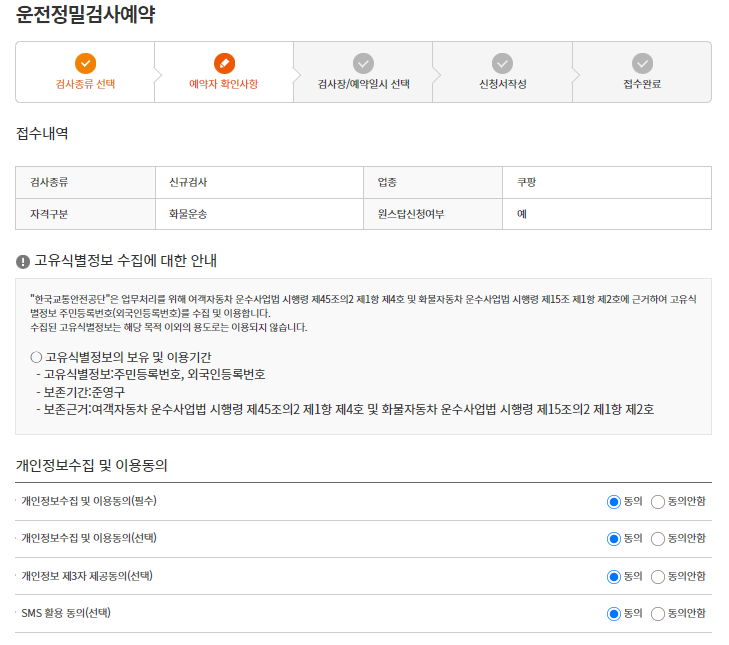Click the pencil icon for 예약자 확인사항
The height and width of the screenshot is (645, 729).
224,63
